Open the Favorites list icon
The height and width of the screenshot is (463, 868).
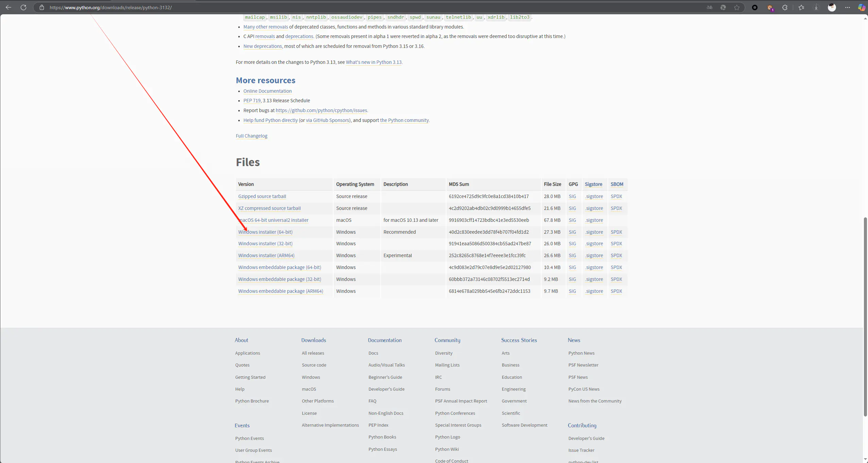(x=801, y=7)
